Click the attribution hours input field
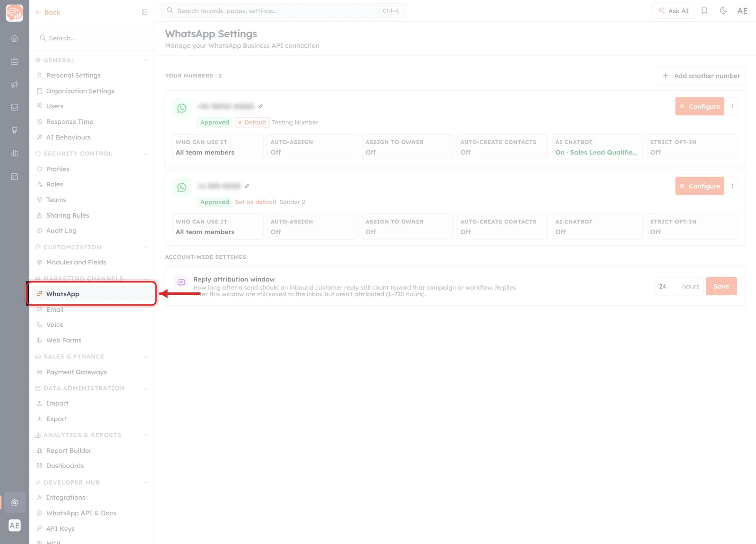The width and height of the screenshot is (756, 544). 679,286
